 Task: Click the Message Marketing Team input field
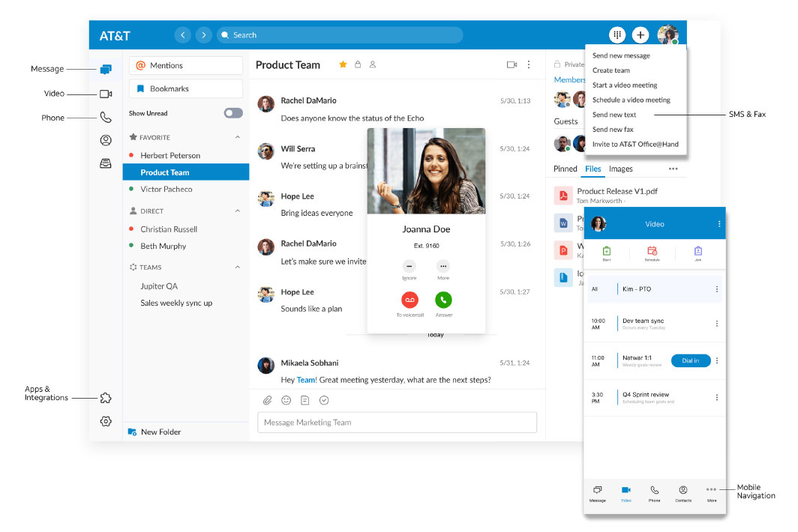[397, 423]
